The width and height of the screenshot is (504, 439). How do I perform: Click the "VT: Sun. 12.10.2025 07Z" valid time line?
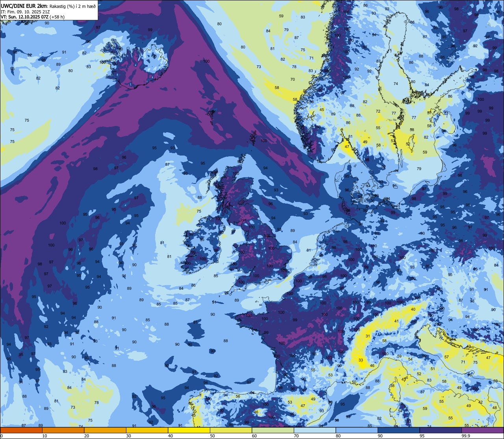tap(24, 17)
